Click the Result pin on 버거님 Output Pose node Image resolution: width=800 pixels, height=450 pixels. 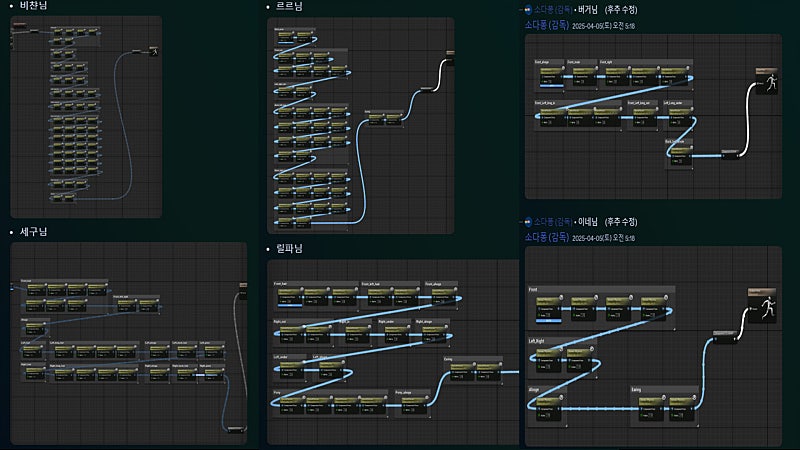pos(759,83)
